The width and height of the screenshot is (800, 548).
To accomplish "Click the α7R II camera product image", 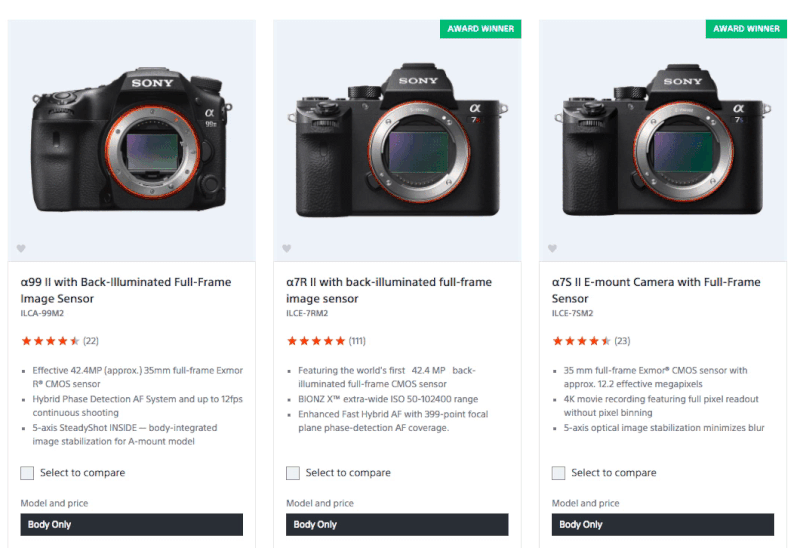I will (x=397, y=140).
